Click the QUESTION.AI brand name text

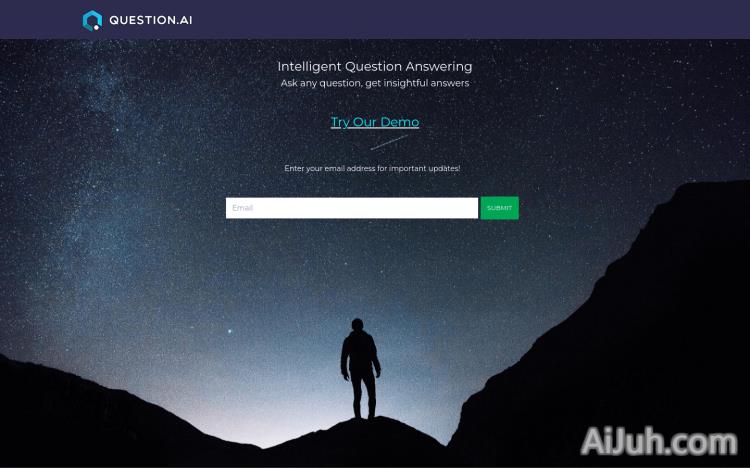151,20
